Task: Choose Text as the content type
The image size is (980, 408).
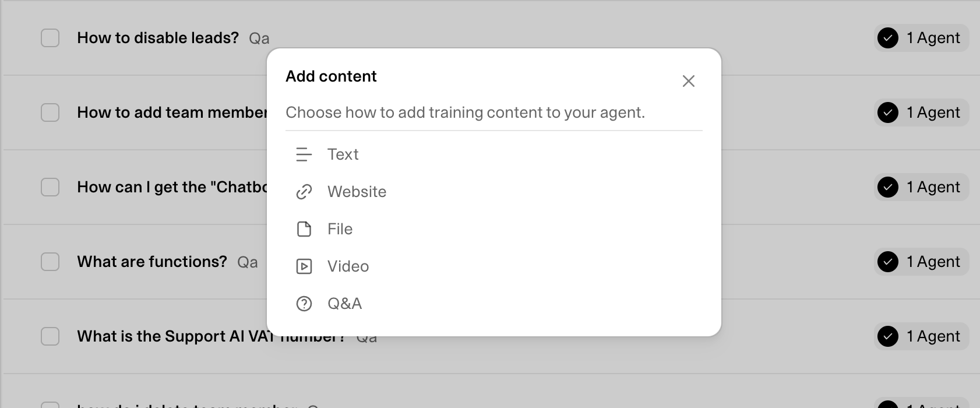Action: pos(343,154)
